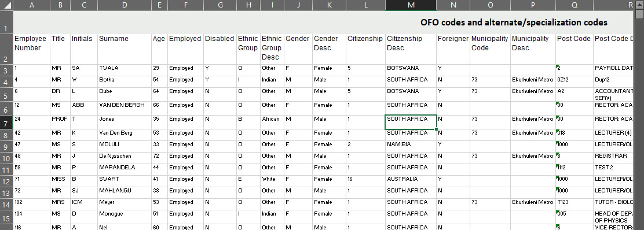Image resolution: width=644 pixels, height=230 pixels.
Task: Select initials cell 'ABB'
Action: pyautogui.click(x=84, y=108)
